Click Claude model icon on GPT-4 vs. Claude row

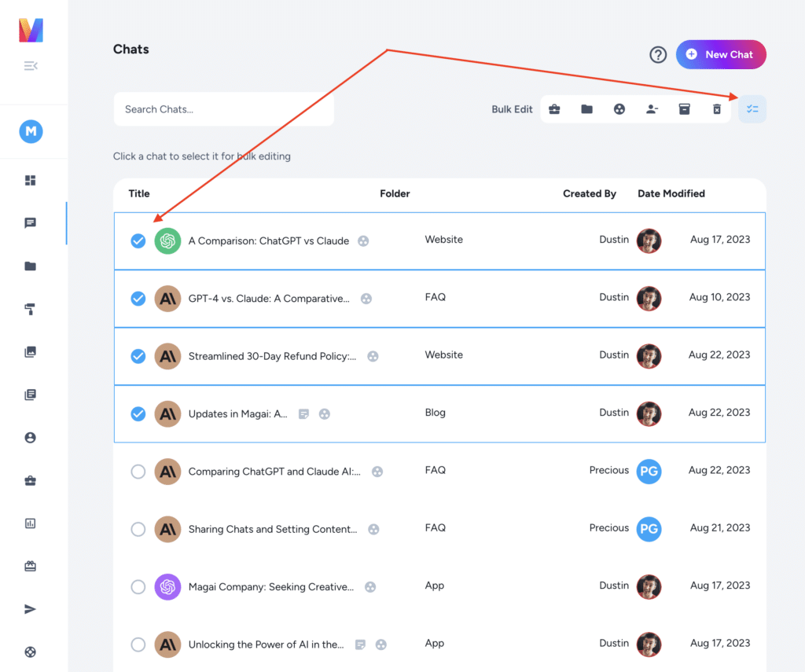coord(167,298)
